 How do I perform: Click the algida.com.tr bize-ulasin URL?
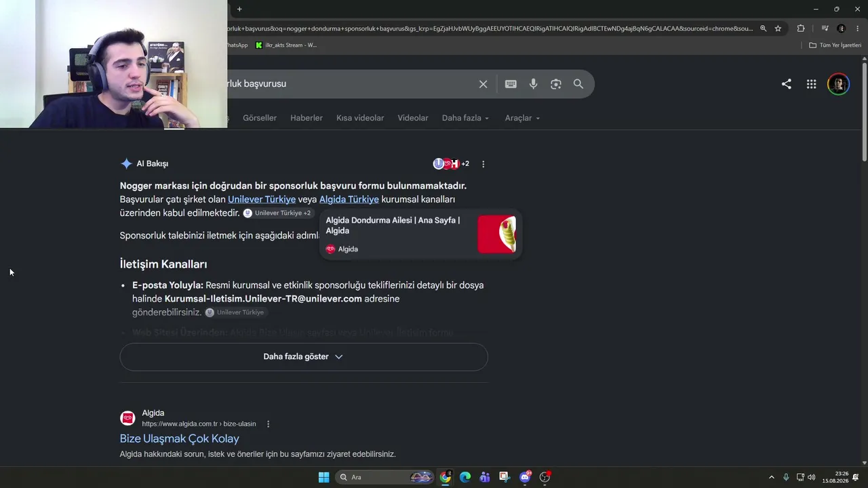[x=199, y=424]
